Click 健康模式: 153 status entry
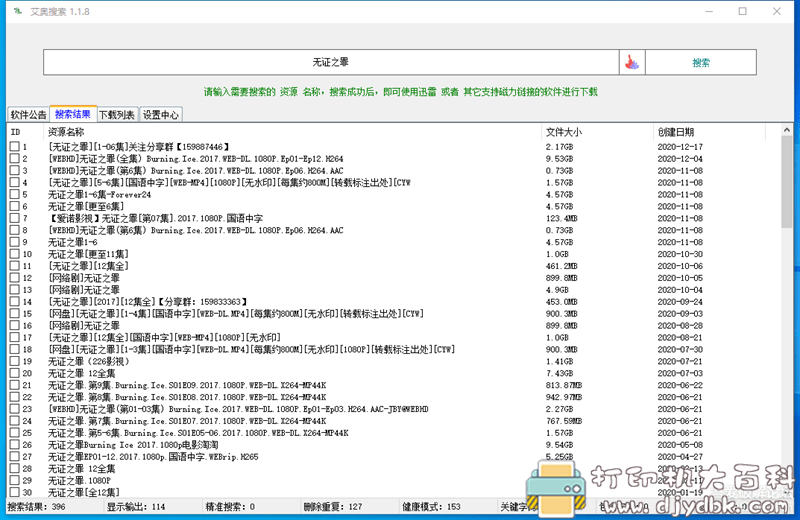This screenshot has width=800, height=520. click(431, 507)
